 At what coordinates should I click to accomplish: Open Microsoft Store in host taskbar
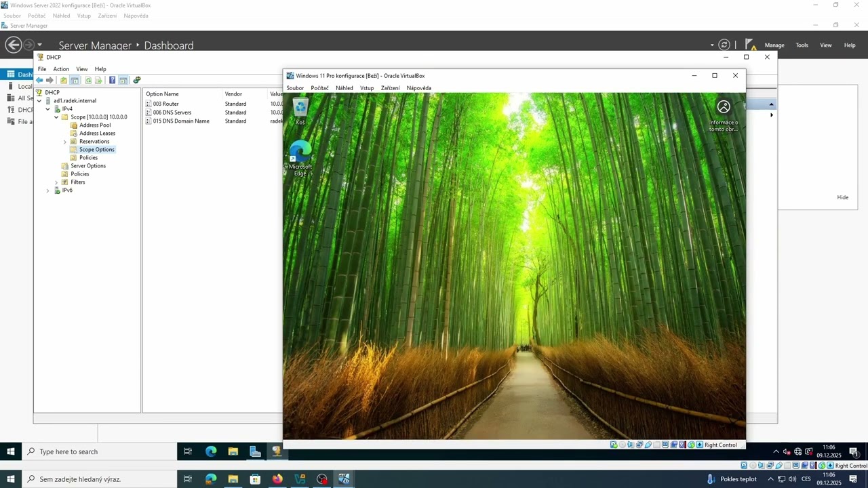255,479
